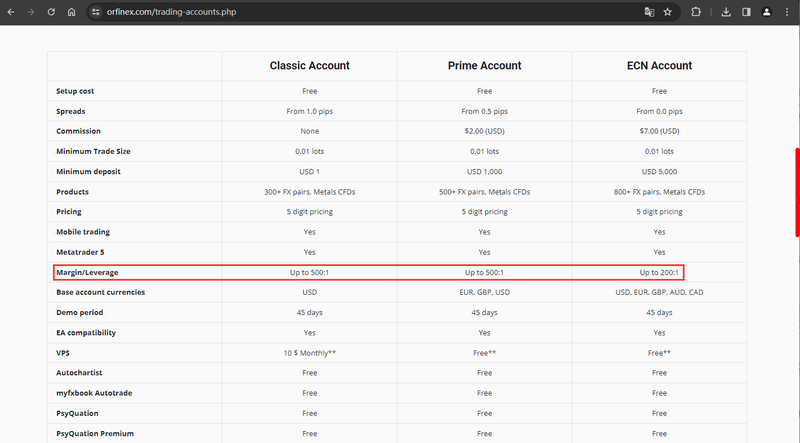Click the Commission row label
The height and width of the screenshot is (443, 800).
click(78, 131)
